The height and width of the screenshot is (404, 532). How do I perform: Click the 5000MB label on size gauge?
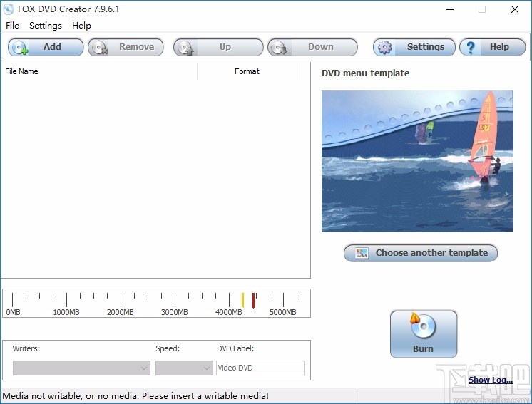tap(283, 312)
